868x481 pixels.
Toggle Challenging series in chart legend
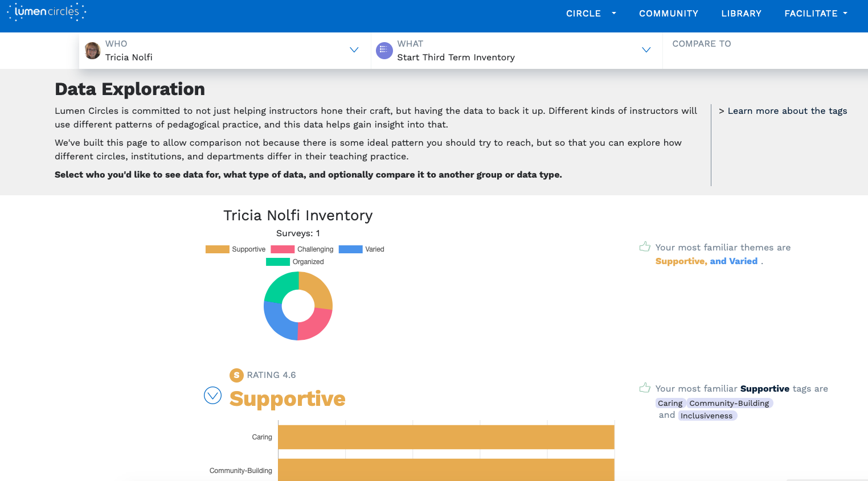point(302,249)
